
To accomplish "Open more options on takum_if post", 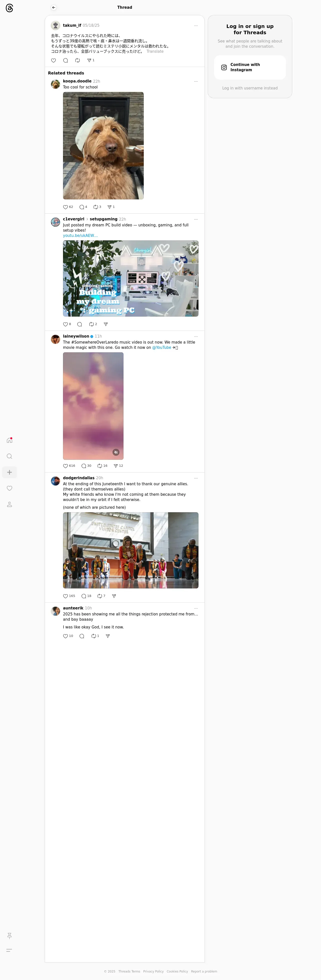I will click(x=196, y=25).
